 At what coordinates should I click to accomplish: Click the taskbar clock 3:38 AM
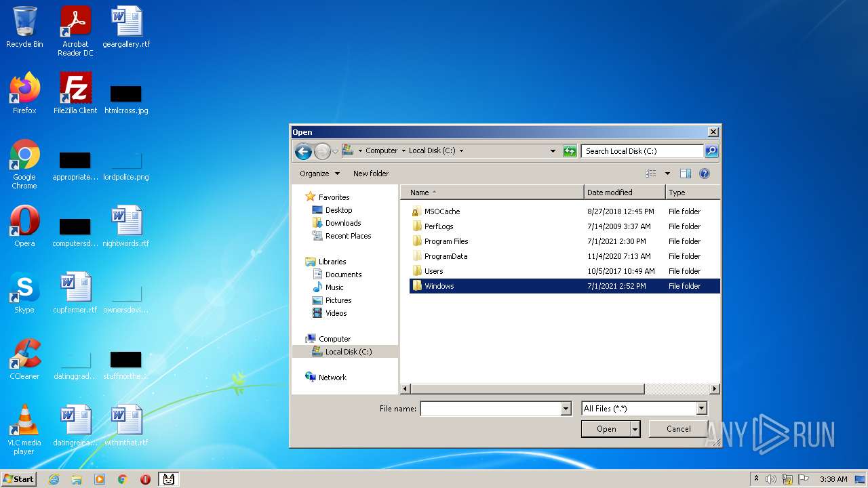click(x=833, y=479)
